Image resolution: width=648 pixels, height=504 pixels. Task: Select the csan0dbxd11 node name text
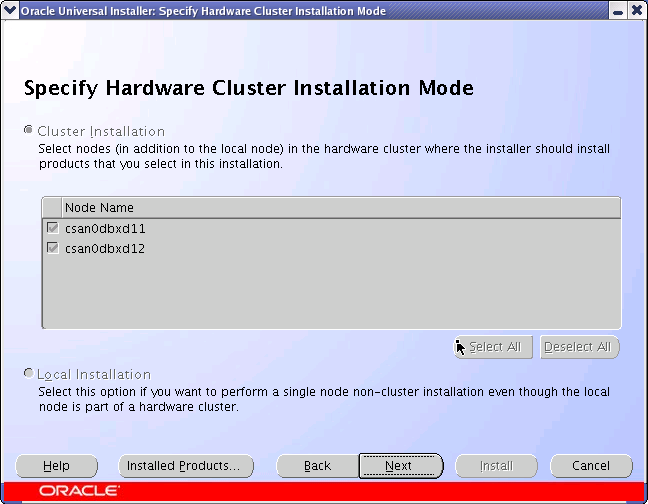pyautogui.click(x=105, y=228)
